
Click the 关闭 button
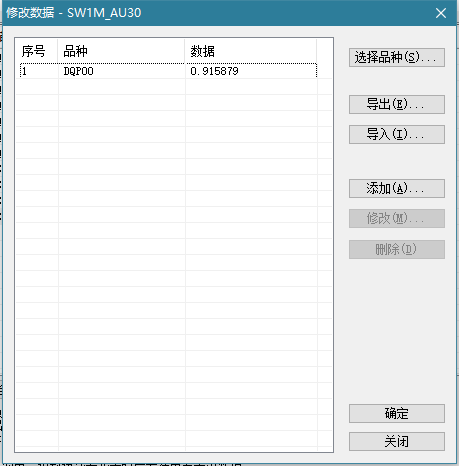pyautogui.click(x=397, y=441)
